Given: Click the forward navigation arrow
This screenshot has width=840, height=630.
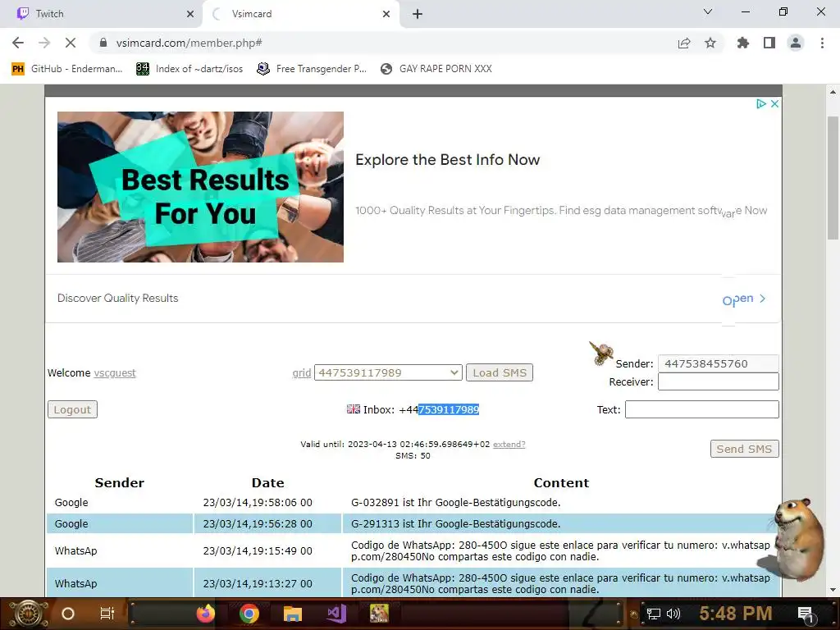Looking at the screenshot, I should coord(44,43).
